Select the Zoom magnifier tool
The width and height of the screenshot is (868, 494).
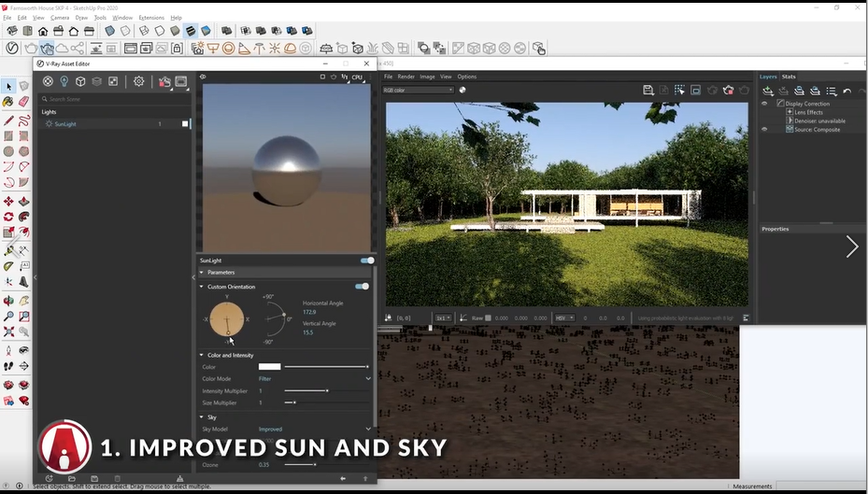point(8,317)
